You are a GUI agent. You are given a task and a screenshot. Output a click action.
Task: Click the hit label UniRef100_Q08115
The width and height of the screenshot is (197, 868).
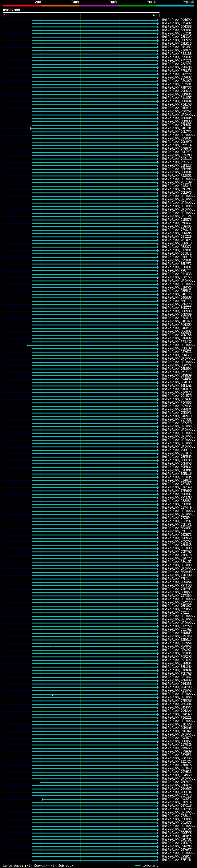click(177, 159)
